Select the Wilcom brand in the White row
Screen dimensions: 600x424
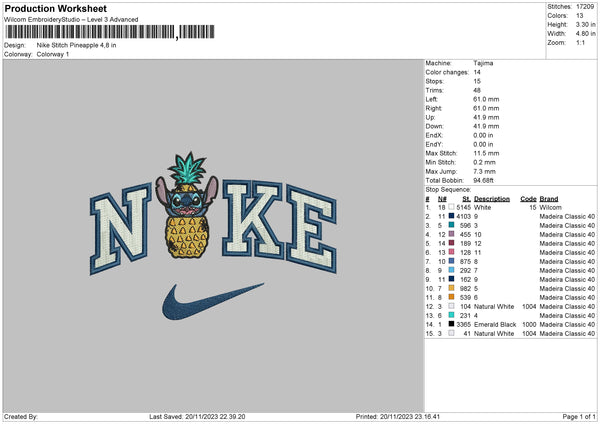pyautogui.click(x=550, y=207)
